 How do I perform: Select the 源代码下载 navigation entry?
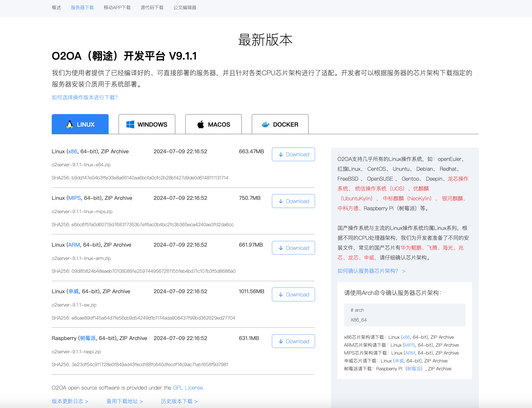click(x=152, y=7)
